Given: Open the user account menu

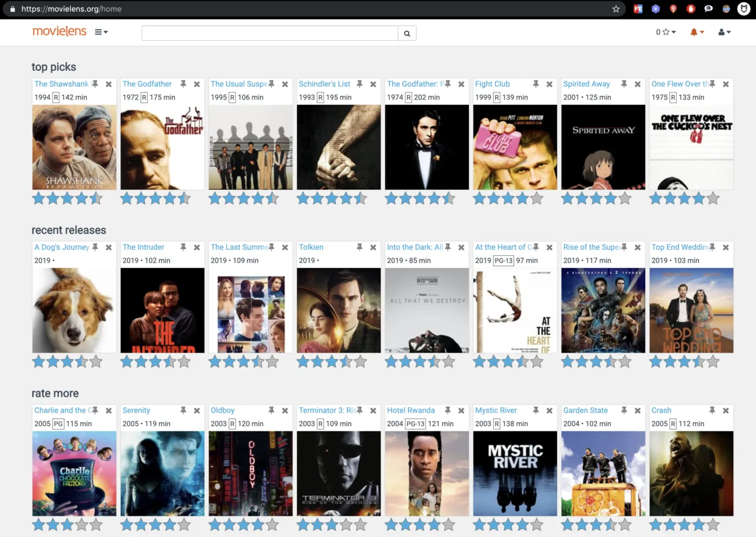Looking at the screenshot, I should (x=724, y=32).
